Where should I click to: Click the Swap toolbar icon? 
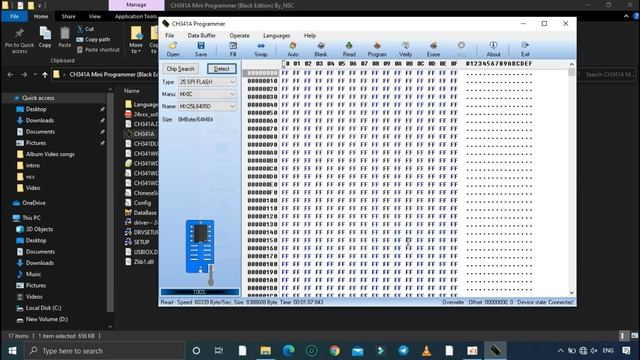tap(261, 49)
